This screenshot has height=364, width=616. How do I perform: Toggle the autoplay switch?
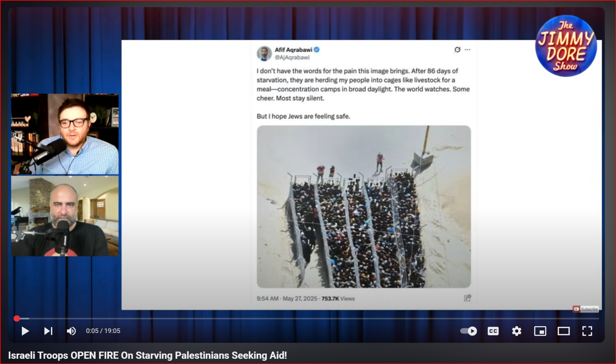(469, 331)
